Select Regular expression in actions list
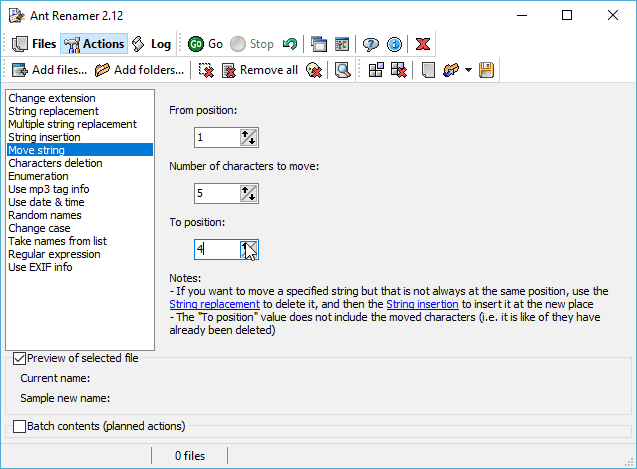637x469 pixels. (51, 254)
